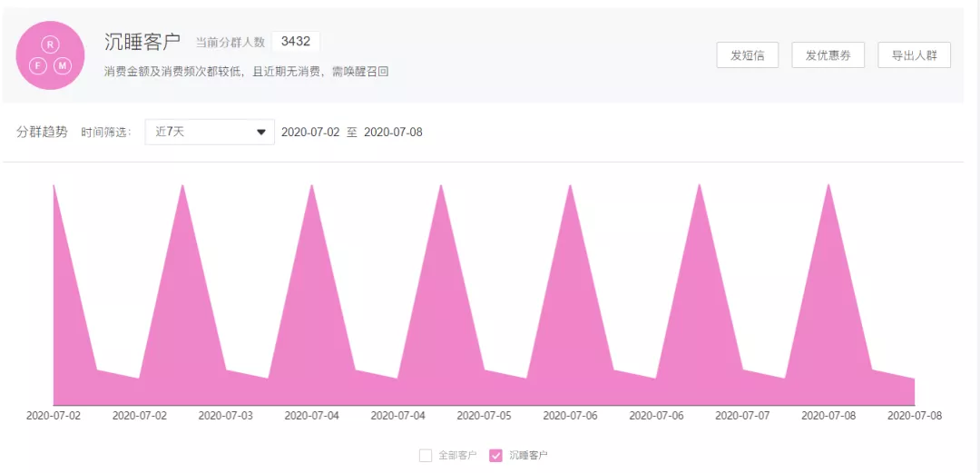Click the start date 2020-07-02 in range

pyautogui.click(x=310, y=133)
